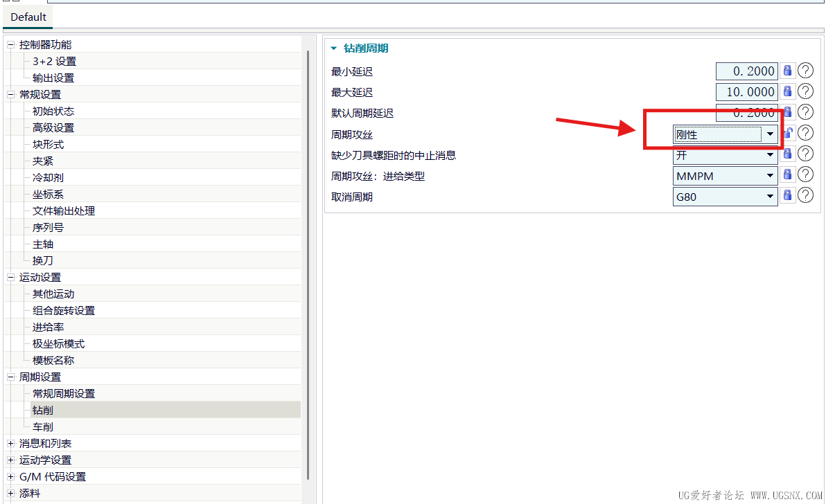Collapse the 控制器功能 tree node
The image size is (826, 504).
[x=10, y=45]
